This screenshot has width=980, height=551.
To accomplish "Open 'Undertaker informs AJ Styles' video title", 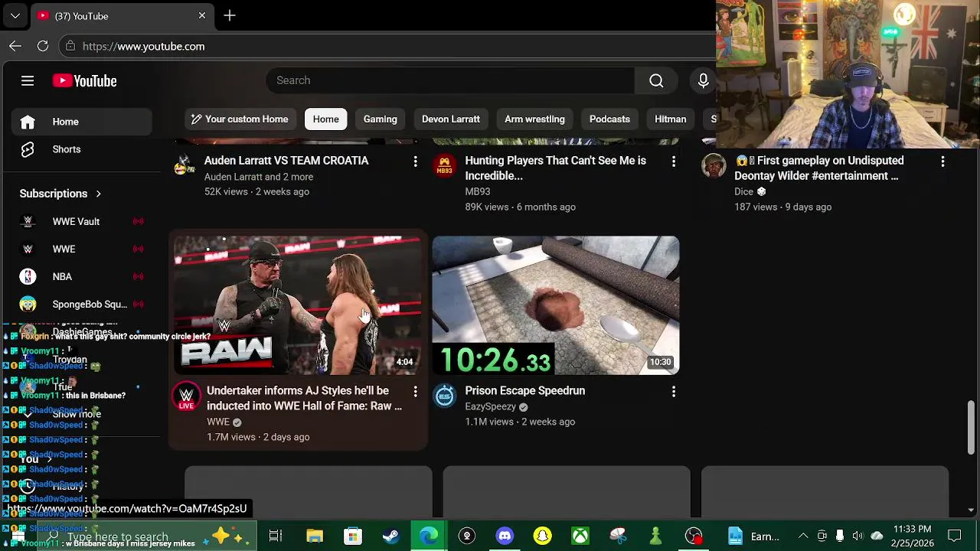I will (304, 398).
